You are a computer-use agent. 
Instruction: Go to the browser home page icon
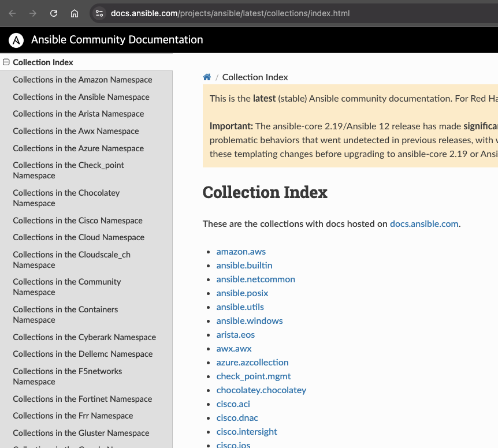pos(75,13)
